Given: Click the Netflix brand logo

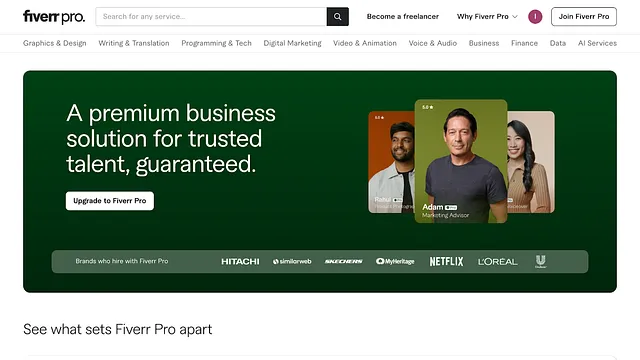Looking at the screenshot, I should tap(447, 262).
